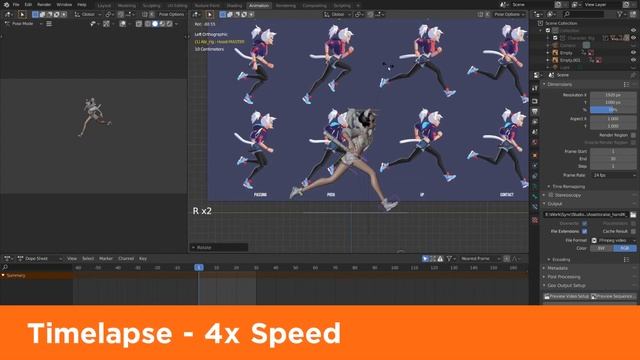The height and width of the screenshot is (360, 640).
Task: Open the Output properties tab icon
Action: tap(535, 111)
